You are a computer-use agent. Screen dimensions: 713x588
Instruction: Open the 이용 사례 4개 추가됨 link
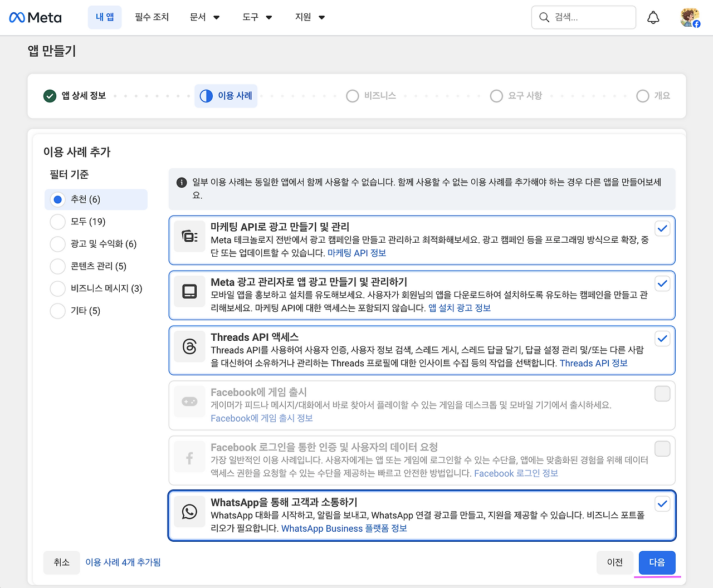click(123, 562)
